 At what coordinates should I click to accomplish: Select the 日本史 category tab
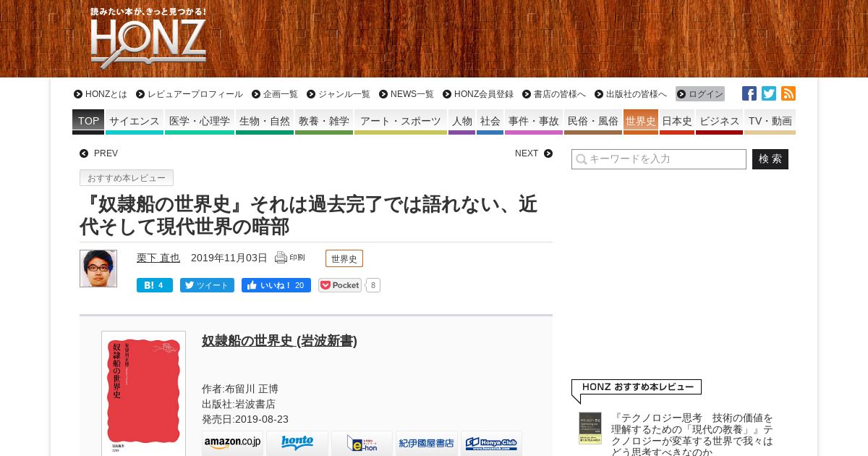[x=677, y=122]
